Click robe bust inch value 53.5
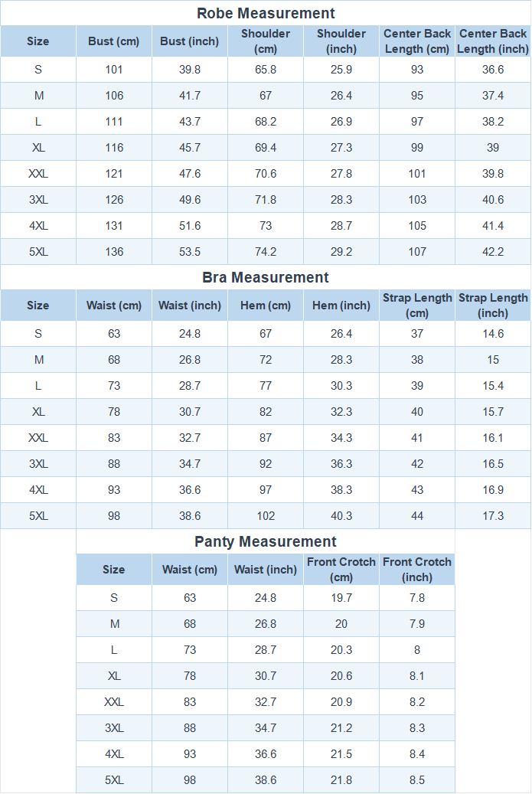 pos(190,252)
